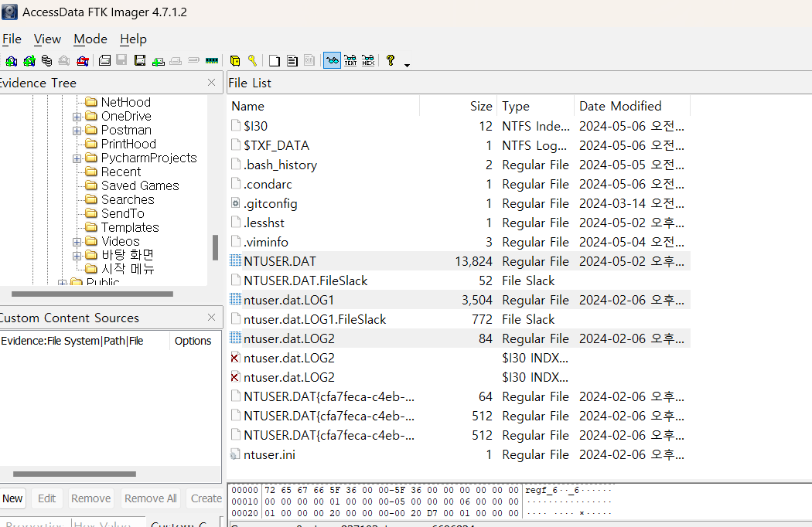Viewport: 812px width, 527px height.
Task: Click the Create button
Action: point(205,498)
